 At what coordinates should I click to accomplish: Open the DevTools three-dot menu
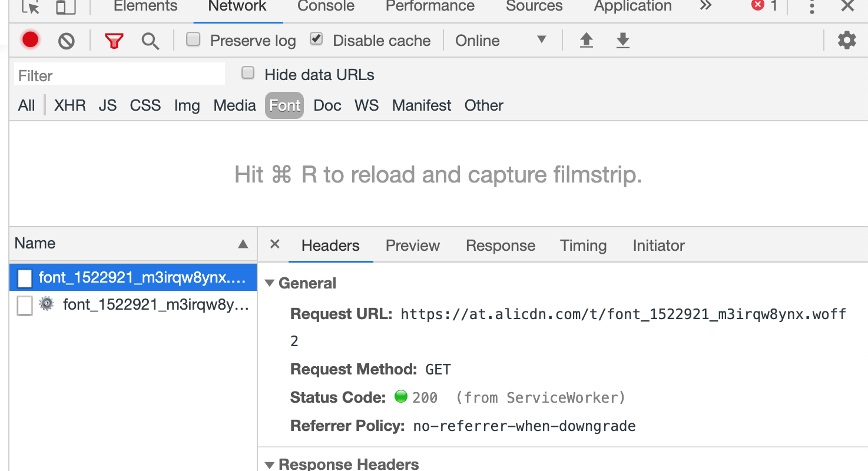pyautogui.click(x=812, y=6)
